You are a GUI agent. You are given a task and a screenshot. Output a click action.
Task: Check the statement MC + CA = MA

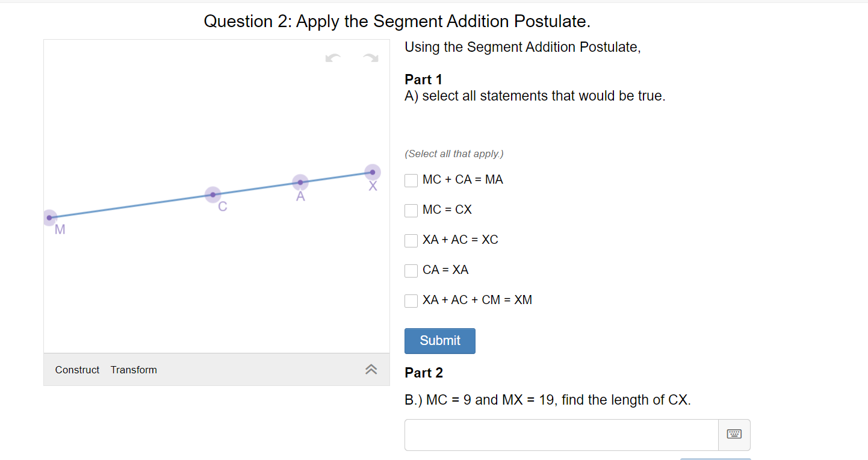pos(411,180)
